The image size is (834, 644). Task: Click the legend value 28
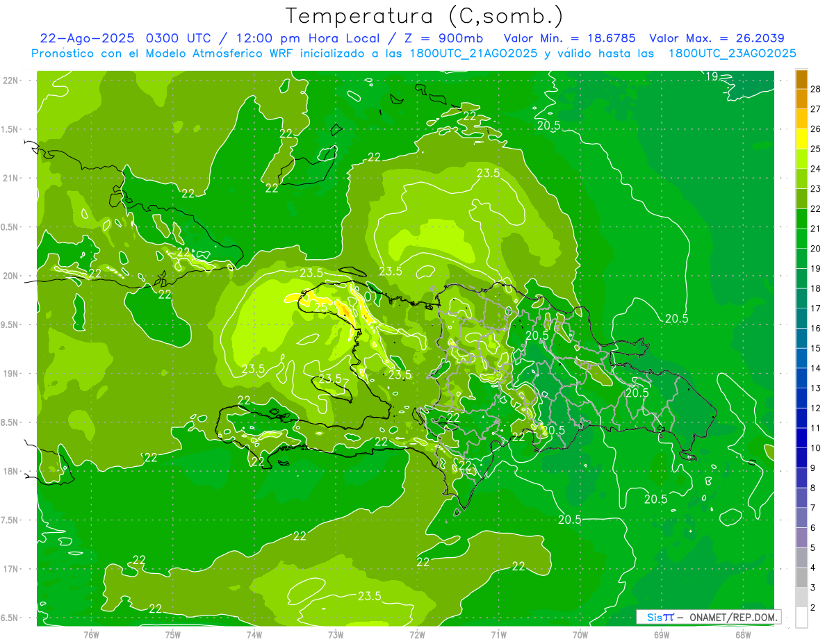816,89
